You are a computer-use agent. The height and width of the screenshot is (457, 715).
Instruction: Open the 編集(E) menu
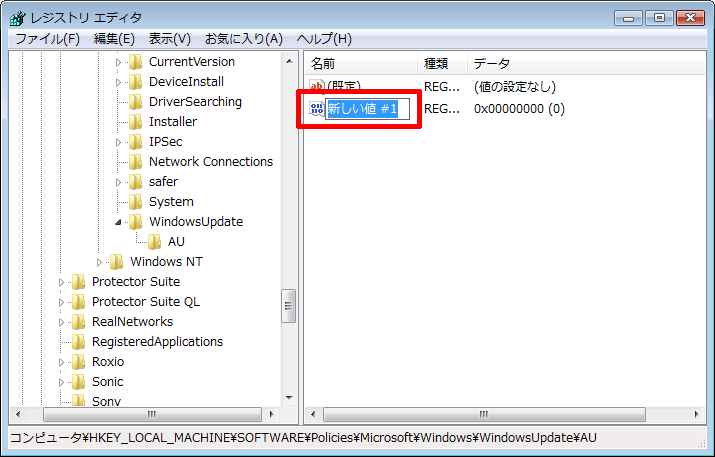(114, 39)
